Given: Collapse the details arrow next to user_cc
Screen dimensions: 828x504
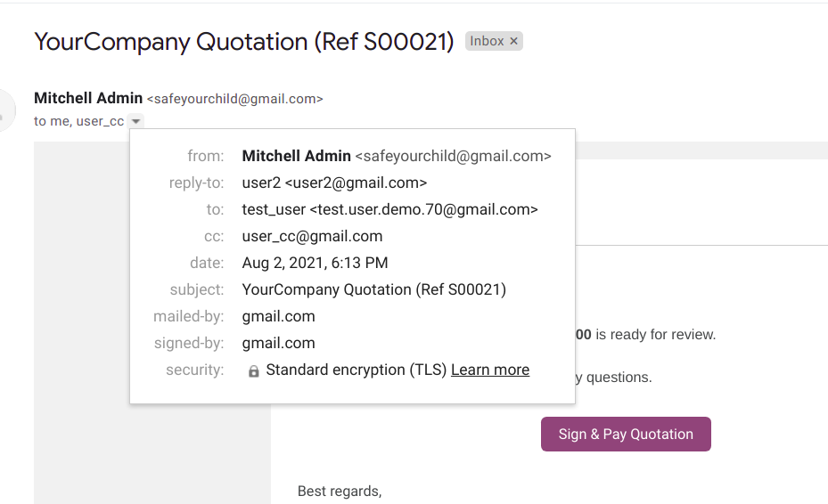Looking at the screenshot, I should [135, 121].
